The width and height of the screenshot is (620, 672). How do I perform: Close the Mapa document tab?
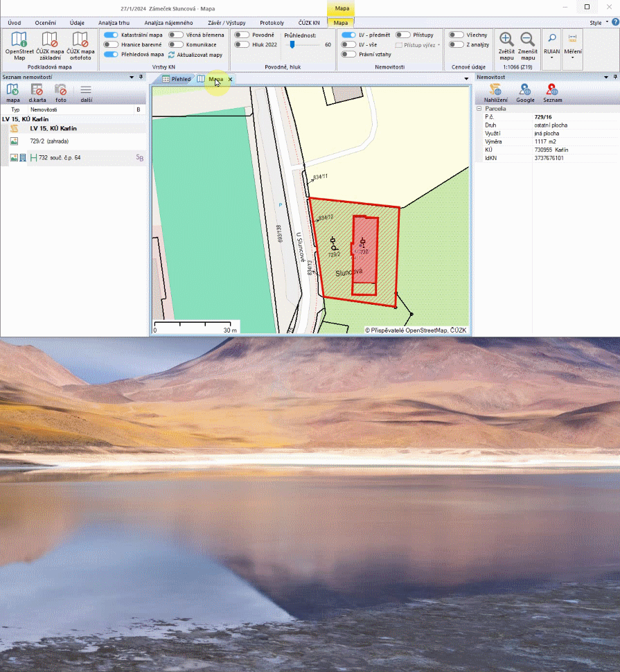tap(230, 79)
